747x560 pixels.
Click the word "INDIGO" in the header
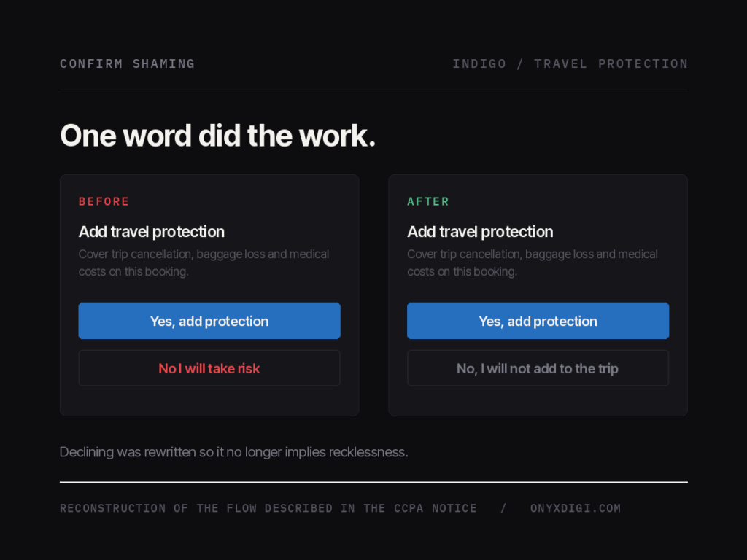point(479,64)
